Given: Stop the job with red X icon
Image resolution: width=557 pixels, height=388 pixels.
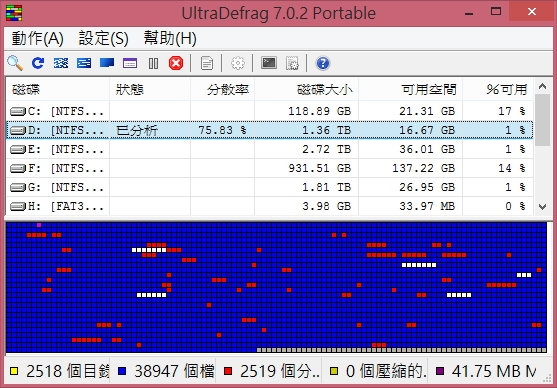Looking at the screenshot, I should coord(176,63).
